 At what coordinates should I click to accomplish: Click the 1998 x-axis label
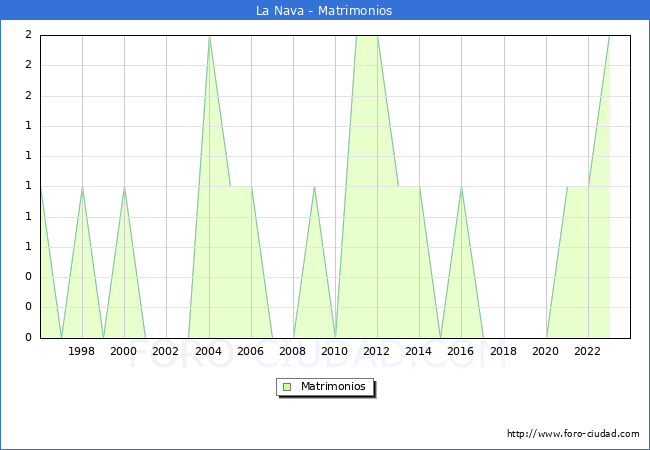[x=81, y=351]
